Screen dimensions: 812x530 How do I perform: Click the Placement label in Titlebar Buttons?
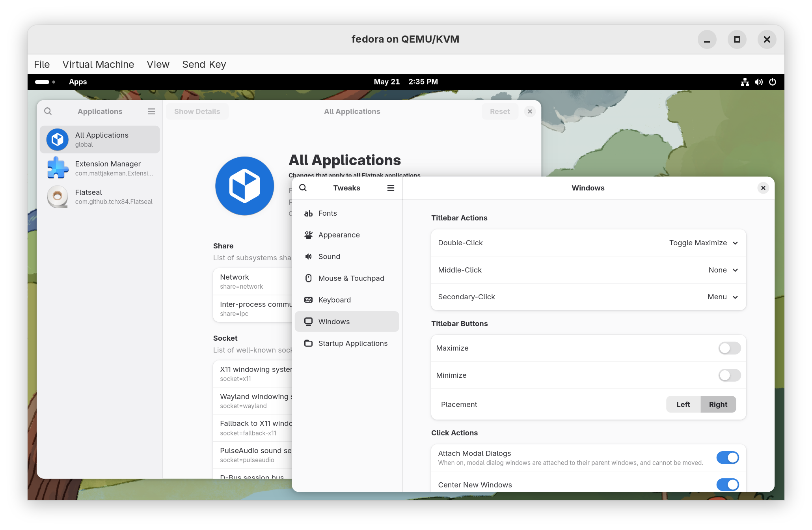coord(459,405)
